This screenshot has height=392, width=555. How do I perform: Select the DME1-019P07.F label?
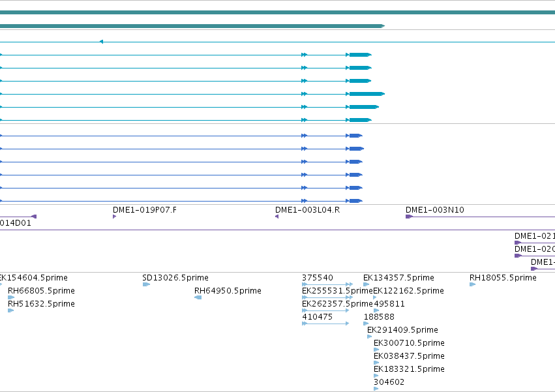coord(144,210)
